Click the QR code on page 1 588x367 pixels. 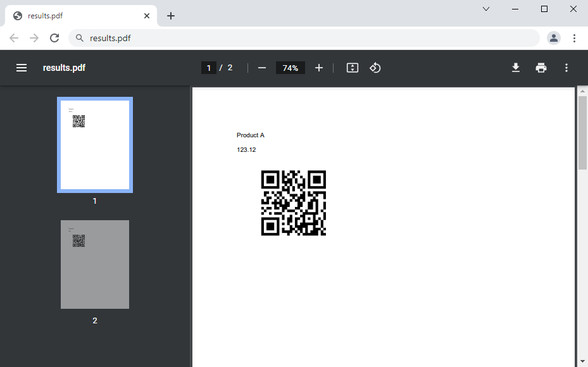(x=294, y=203)
